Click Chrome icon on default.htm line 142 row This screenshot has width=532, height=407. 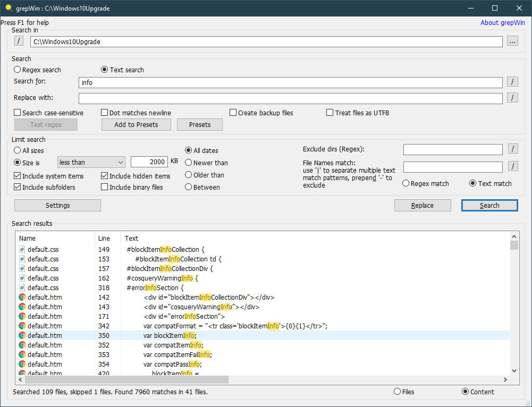pyautogui.click(x=22, y=297)
